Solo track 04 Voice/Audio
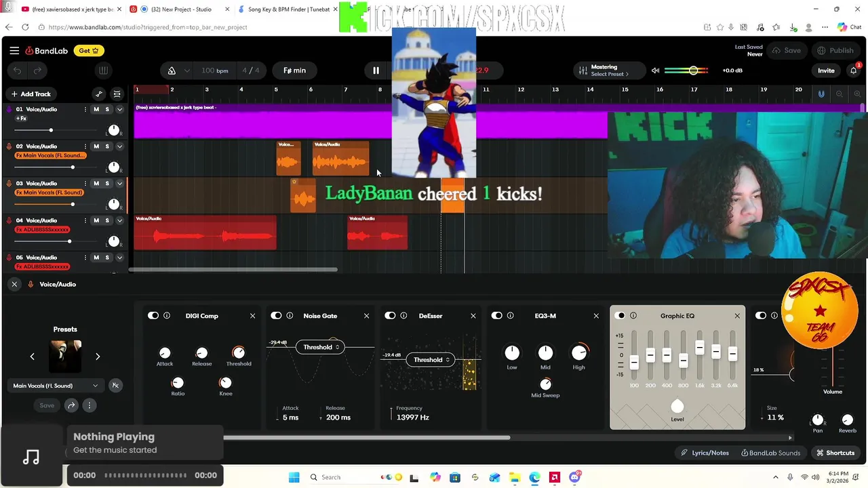 (107, 220)
